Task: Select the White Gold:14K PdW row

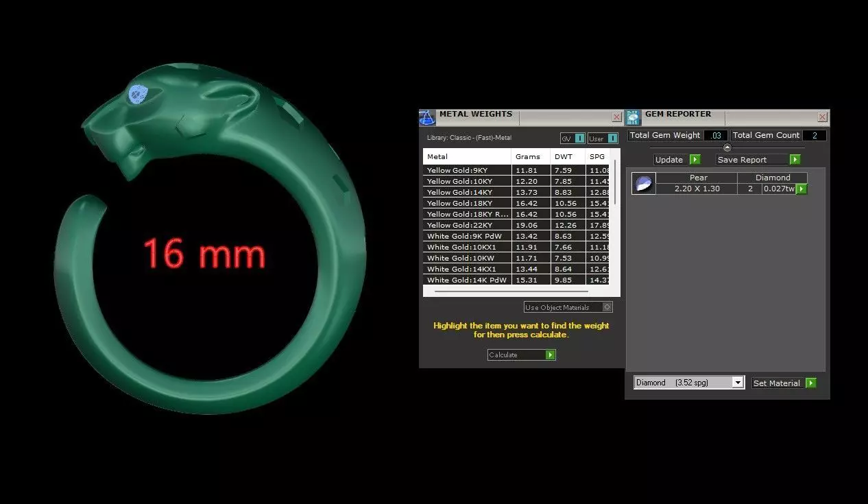Action: tap(516, 280)
